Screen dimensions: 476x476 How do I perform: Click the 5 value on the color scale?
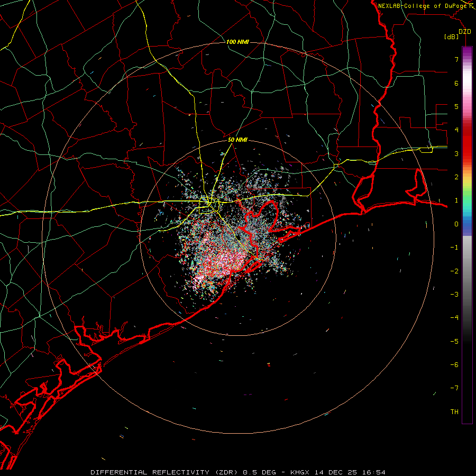[456, 106]
